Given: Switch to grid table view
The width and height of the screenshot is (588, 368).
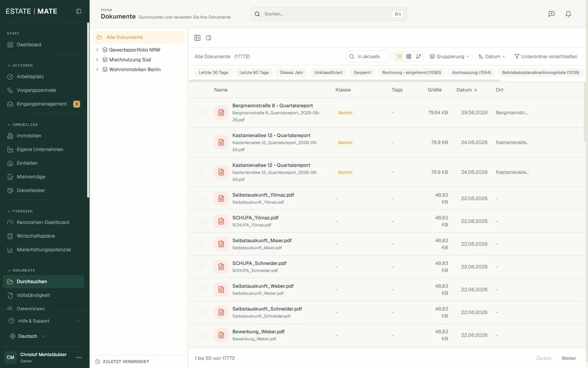Looking at the screenshot, I should pyautogui.click(x=409, y=56).
